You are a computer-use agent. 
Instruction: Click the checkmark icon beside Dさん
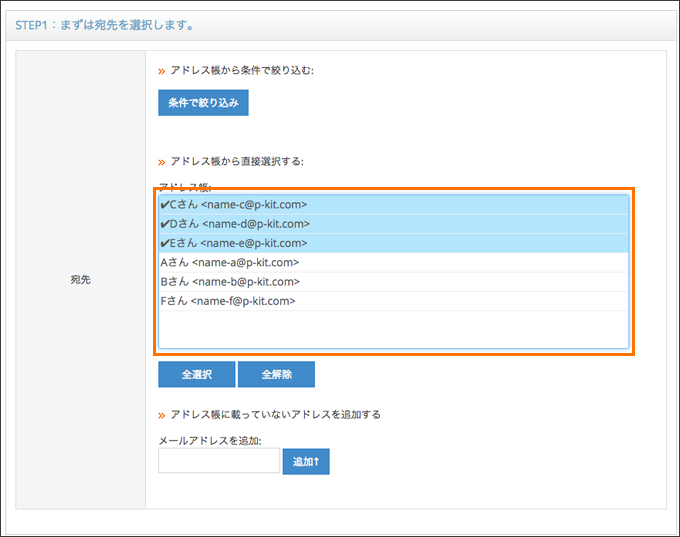[x=164, y=224]
